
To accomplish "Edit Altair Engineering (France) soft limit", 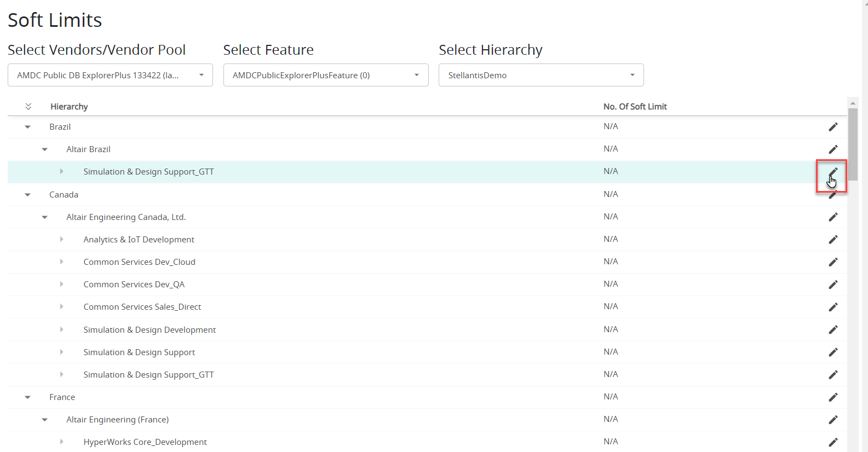I will (833, 420).
